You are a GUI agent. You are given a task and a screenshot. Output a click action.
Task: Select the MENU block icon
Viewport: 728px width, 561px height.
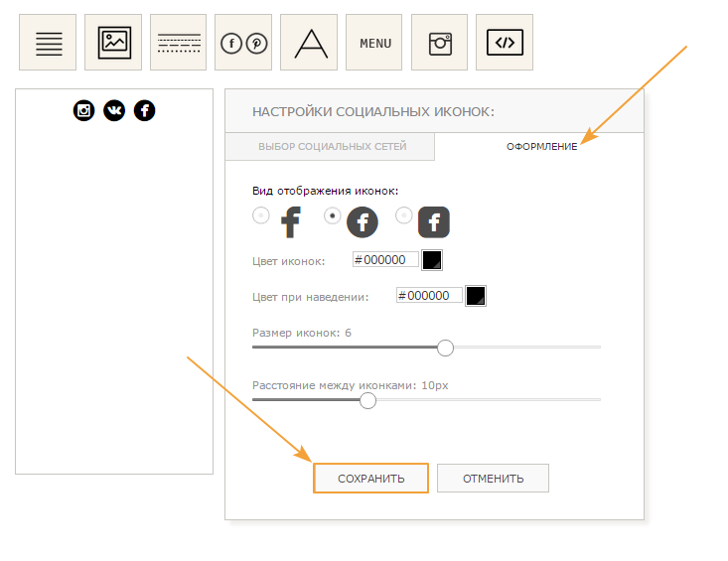pyautogui.click(x=374, y=43)
